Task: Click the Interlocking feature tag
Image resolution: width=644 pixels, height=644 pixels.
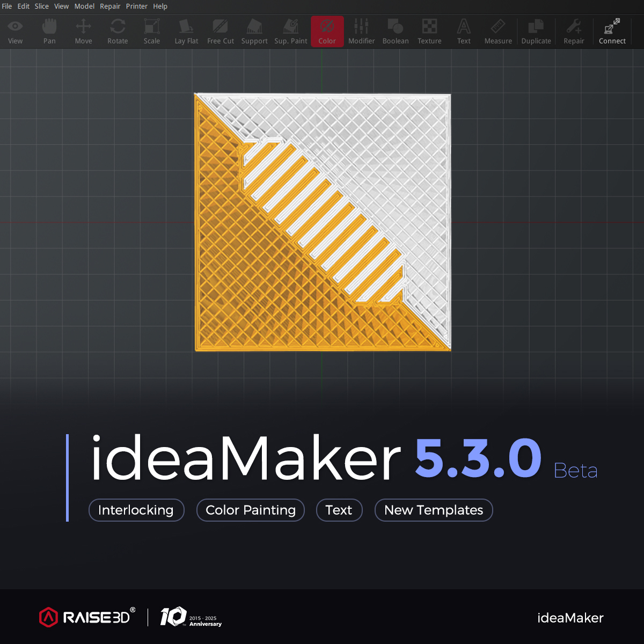Action: point(136,510)
